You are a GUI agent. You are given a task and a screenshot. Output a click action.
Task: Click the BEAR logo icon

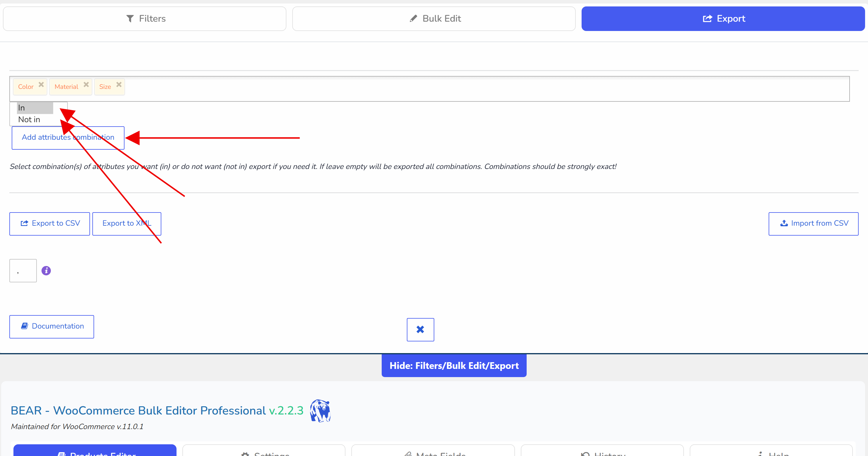coord(320,411)
